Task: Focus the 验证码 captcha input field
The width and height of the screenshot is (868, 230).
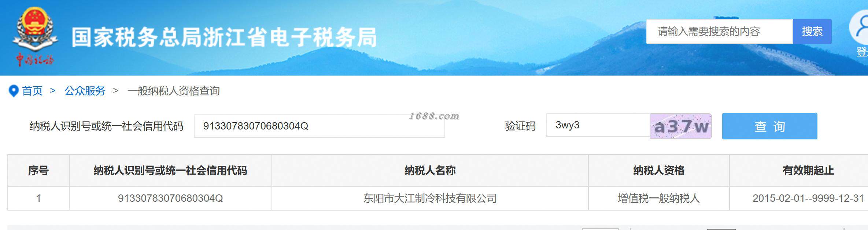Action: tap(598, 125)
